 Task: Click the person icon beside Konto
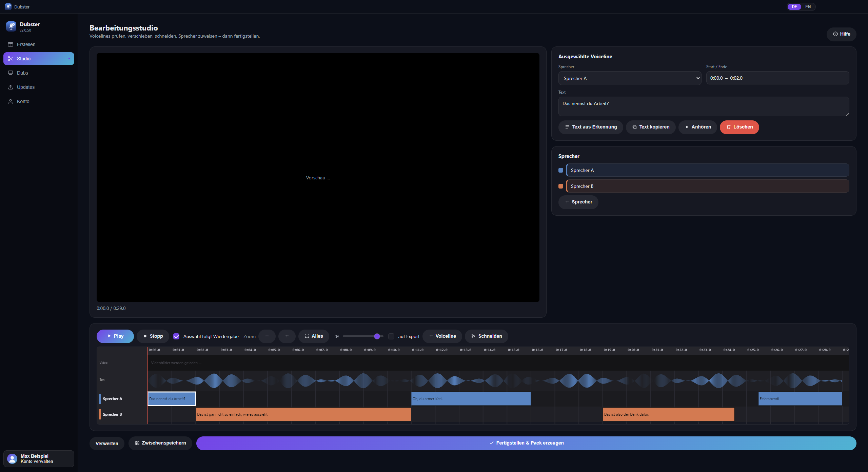click(x=11, y=101)
